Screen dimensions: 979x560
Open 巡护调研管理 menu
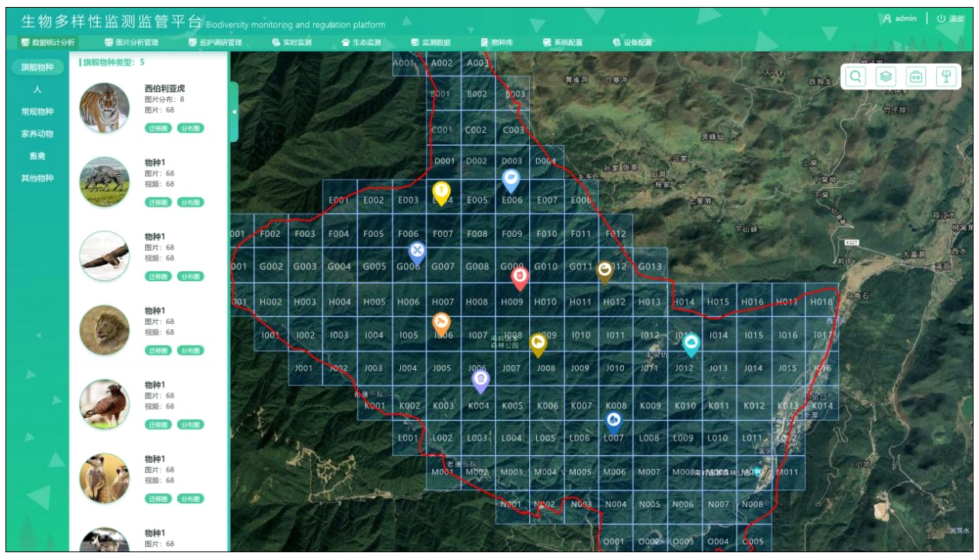pyautogui.click(x=215, y=43)
